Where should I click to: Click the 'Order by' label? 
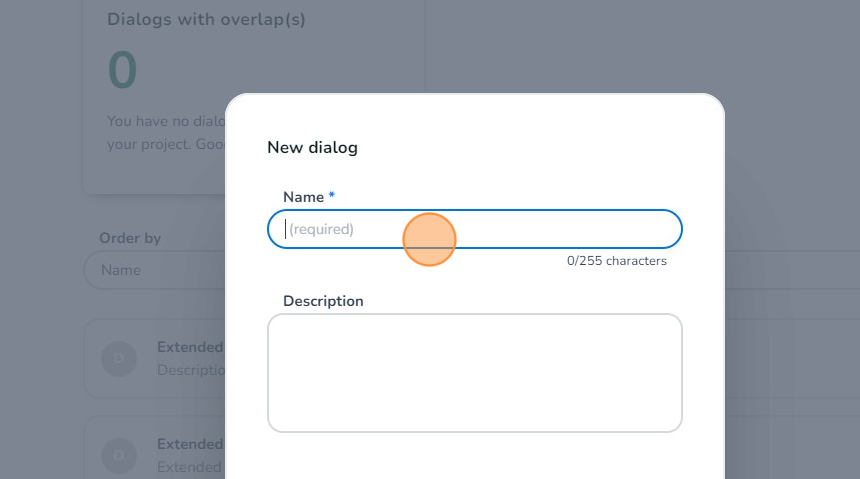coord(130,238)
